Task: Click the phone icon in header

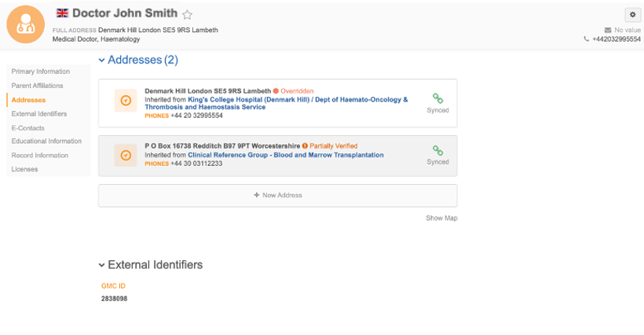Action: pos(587,39)
